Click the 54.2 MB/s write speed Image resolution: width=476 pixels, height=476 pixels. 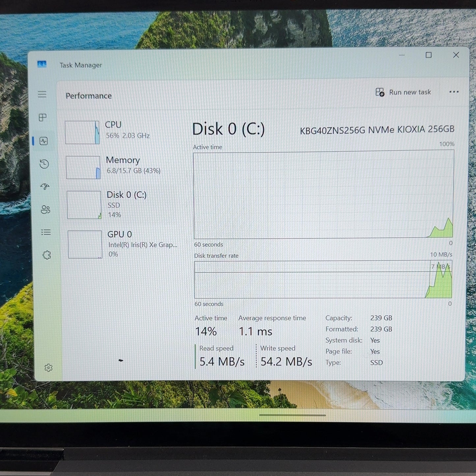coord(286,362)
